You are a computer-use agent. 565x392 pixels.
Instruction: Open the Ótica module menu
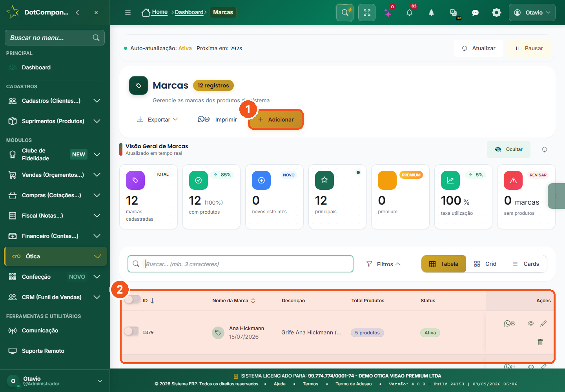[55, 256]
